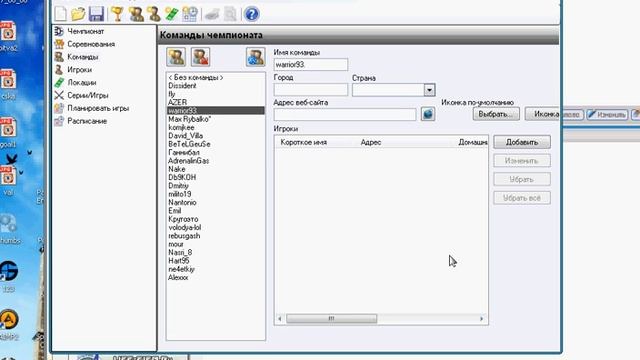
Task: Click the Город input field
Action: pyautogui.click(x=311, y=90)
